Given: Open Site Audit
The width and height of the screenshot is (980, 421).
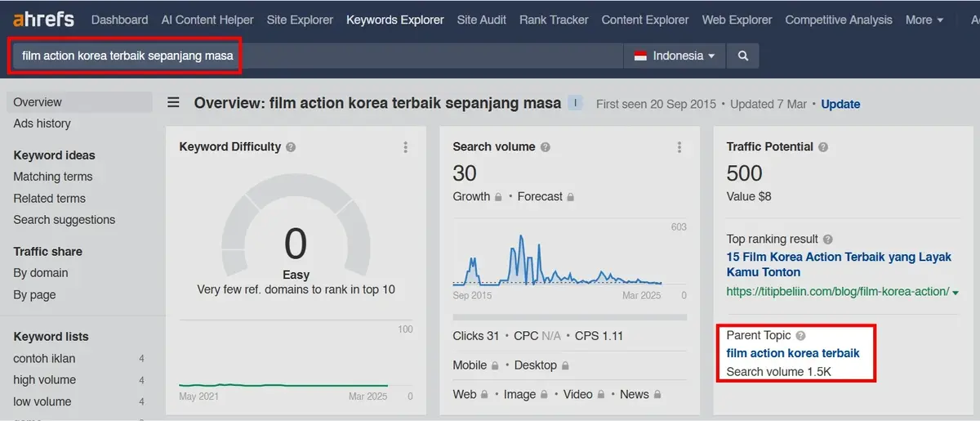Looking at the screenshot, I should (482, 20).
